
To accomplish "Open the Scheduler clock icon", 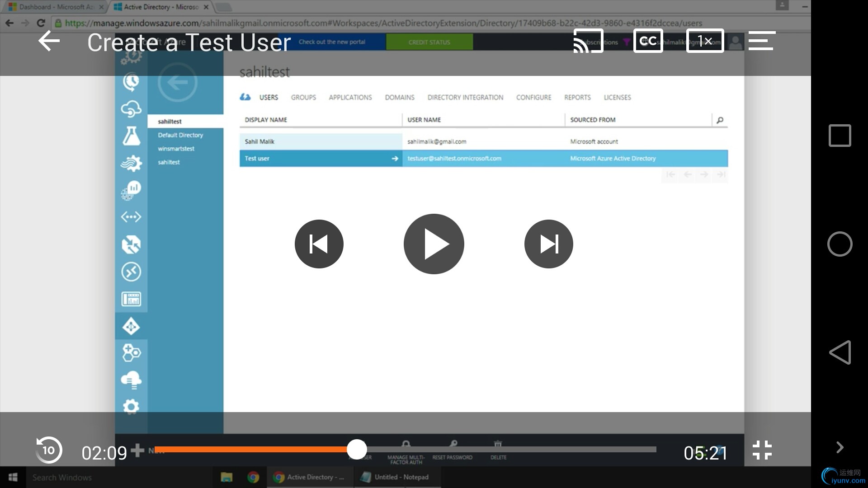I will (131, 82).
